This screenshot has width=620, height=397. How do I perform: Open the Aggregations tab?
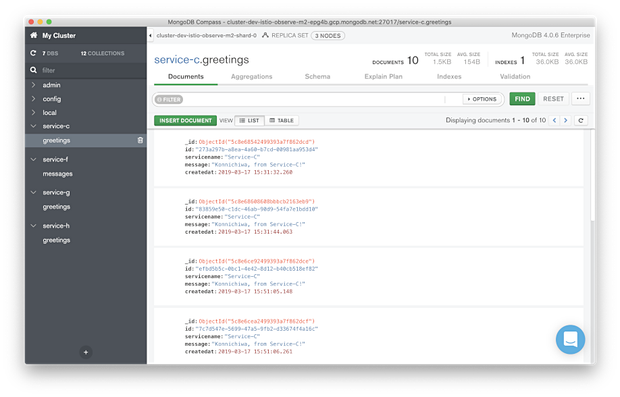tap(251, 76)
